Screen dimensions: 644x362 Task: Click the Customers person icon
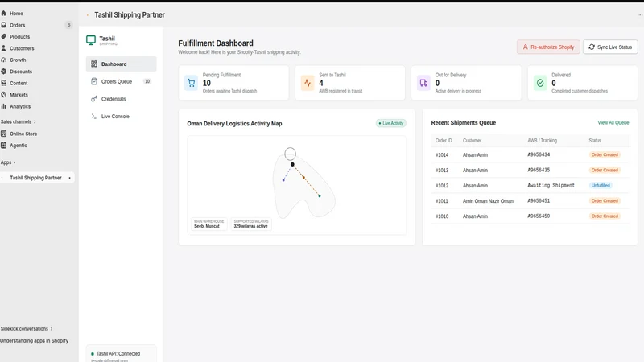pos(4,48)
